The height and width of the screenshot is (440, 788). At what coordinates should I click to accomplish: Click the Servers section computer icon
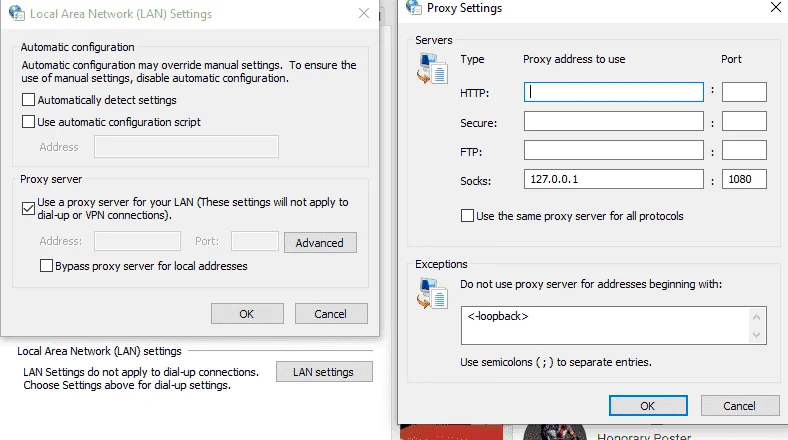[432, 69]
